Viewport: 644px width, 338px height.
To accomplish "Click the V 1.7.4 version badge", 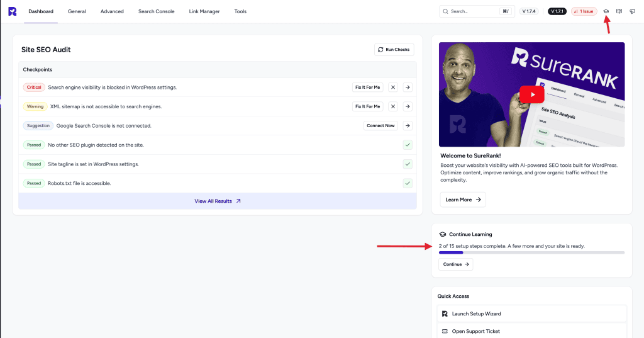I will click(x=529, y=11).
